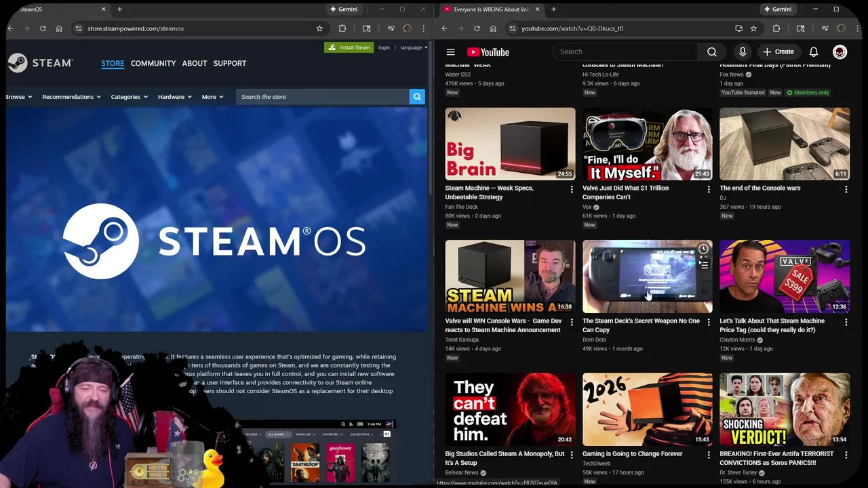Open the Fine, I'll do It Myself thumbnail
868x488 pixels.
click(648, 144)
